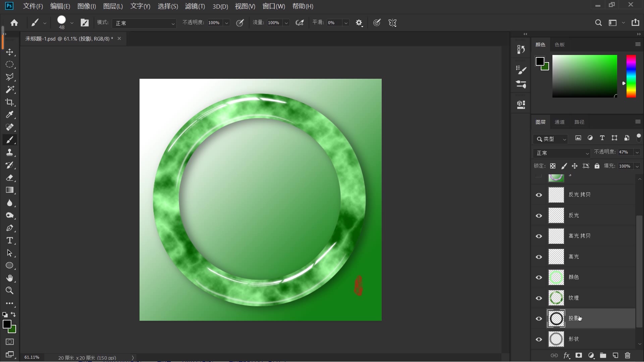Expand the smoothing 0% slider arrow
The width and height of the screenshot is (644, 362).
(x=346, y=23)
